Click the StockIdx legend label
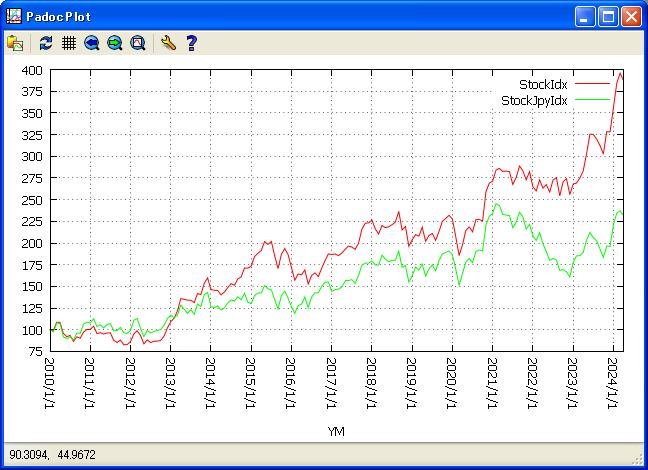The image size is (648, 470). point(543,85)
